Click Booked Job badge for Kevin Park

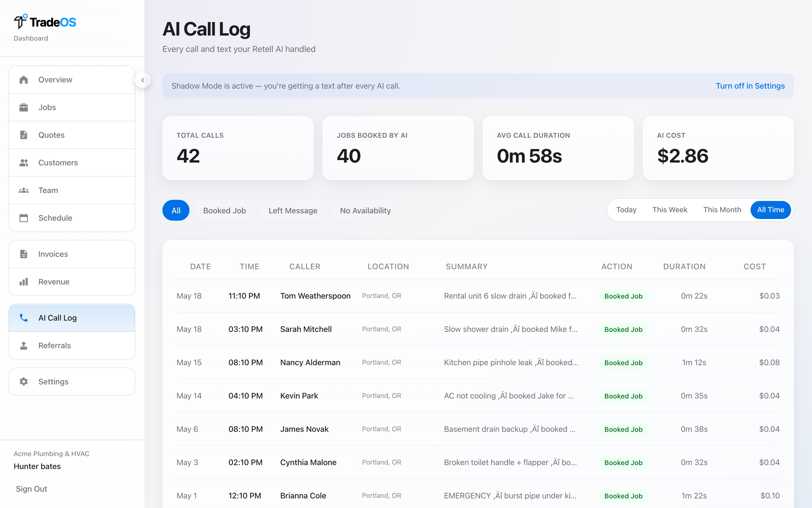pos(623,396)
